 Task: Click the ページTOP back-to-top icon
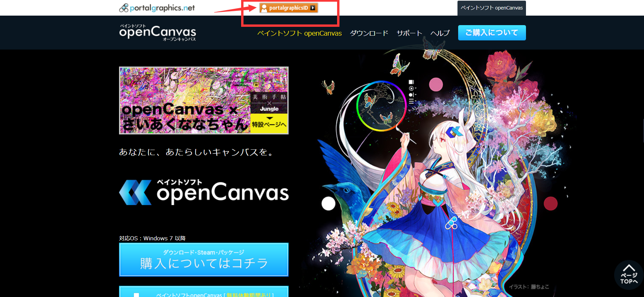point(629,275)
